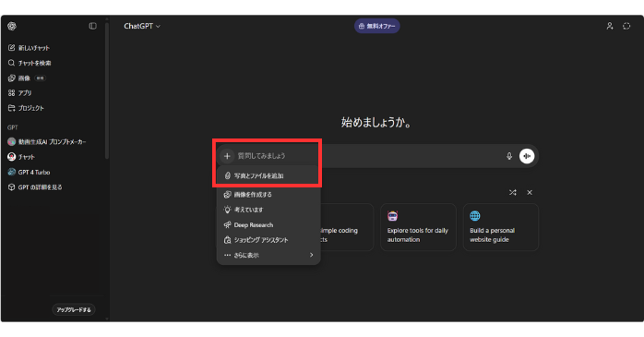The image size is (644, 337).
Task: Click the 無料オファー pill button
Action: [377, 26]
